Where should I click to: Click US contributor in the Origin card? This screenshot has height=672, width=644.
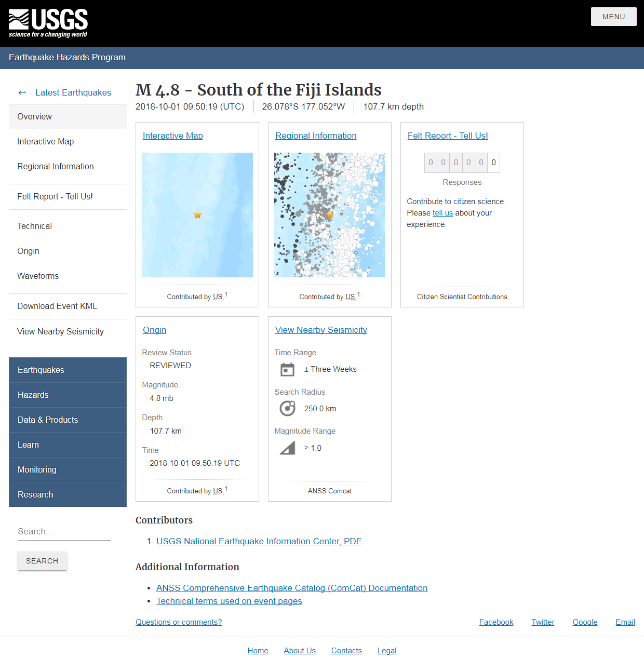(218, 491)
